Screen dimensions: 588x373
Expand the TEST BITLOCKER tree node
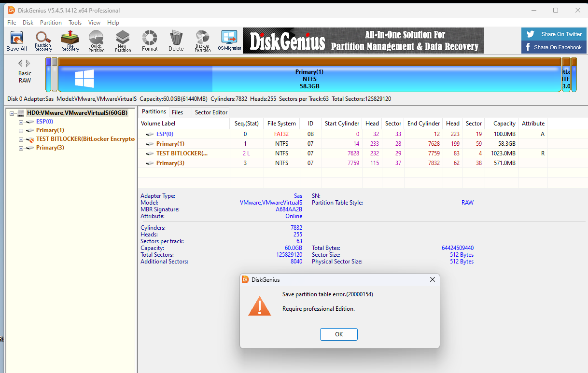(x=21, y=139)
